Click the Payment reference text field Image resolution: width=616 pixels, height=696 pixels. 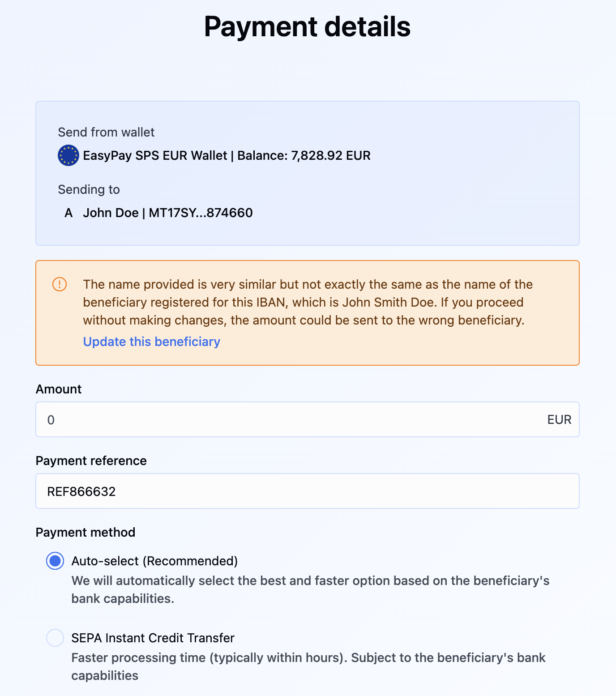pyautogui.click(x=307, y=491)
